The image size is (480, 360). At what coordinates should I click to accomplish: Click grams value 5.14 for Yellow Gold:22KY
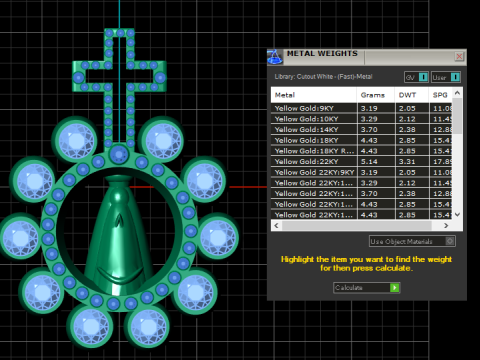tap(369, 161)
